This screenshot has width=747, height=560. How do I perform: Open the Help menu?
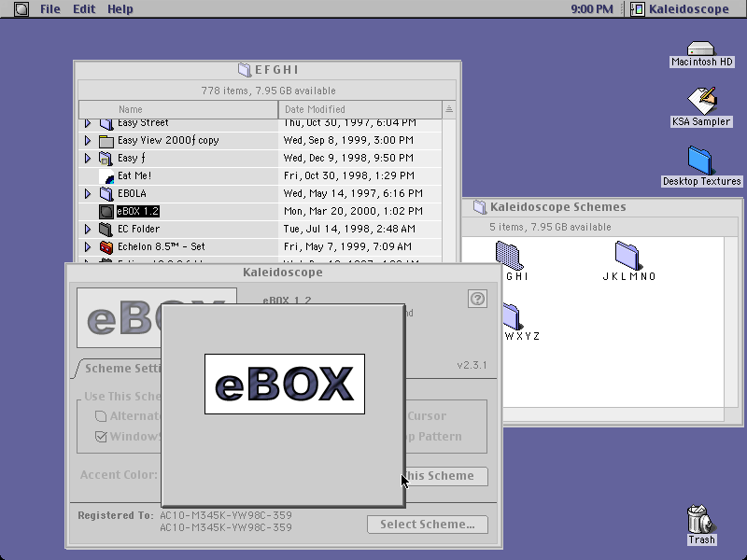tap(120, 9)
